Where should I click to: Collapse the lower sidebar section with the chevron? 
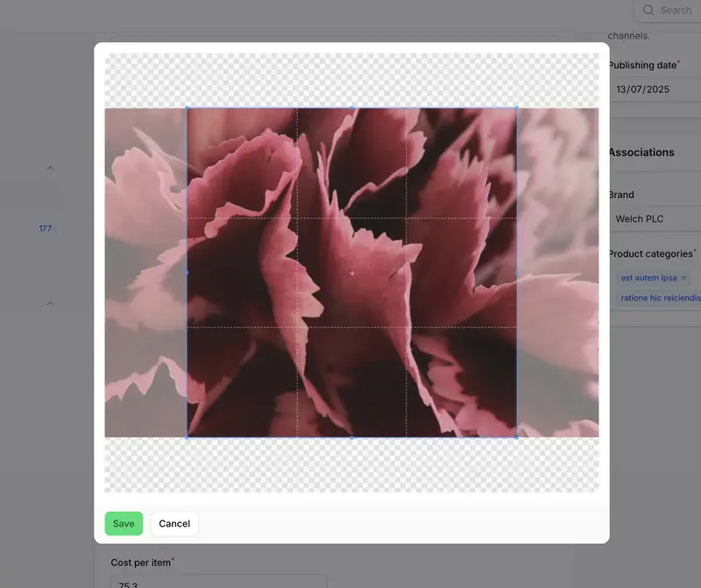pos(49,302)
